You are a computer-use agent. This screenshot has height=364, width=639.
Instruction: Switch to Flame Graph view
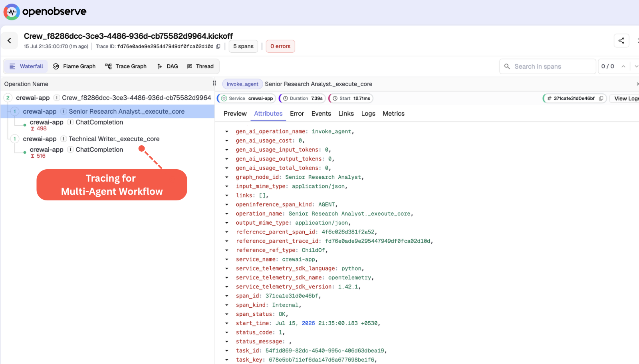[74, 66]
